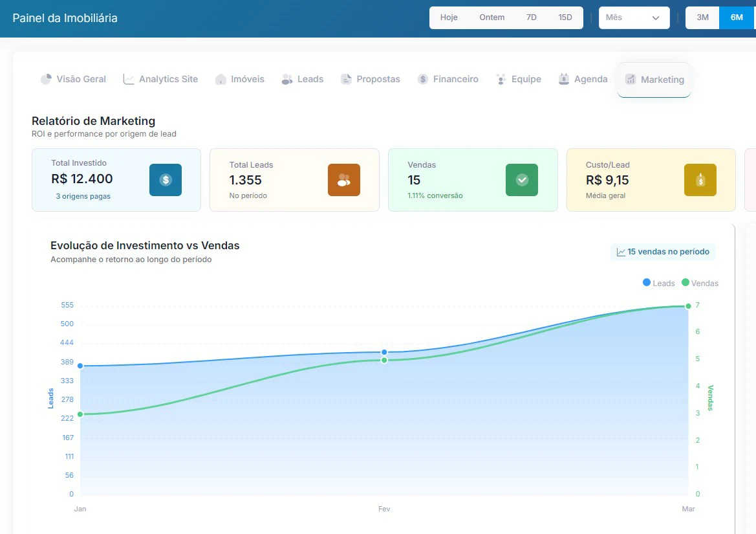The height and width of the screenshot is (534, 756).
Task: Click the coin icon on Custo/Lead card
Action: pos(699,181)
